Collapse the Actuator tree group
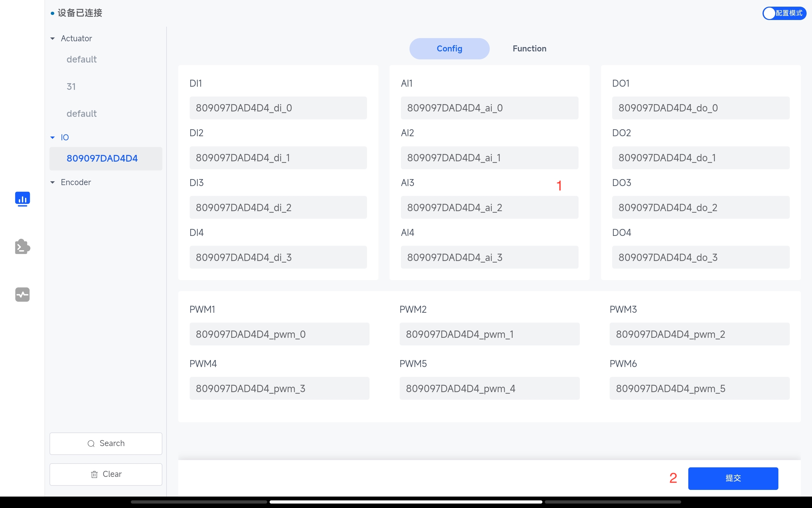Viewport: 812px width, 508px height. [x=53, y=39]
